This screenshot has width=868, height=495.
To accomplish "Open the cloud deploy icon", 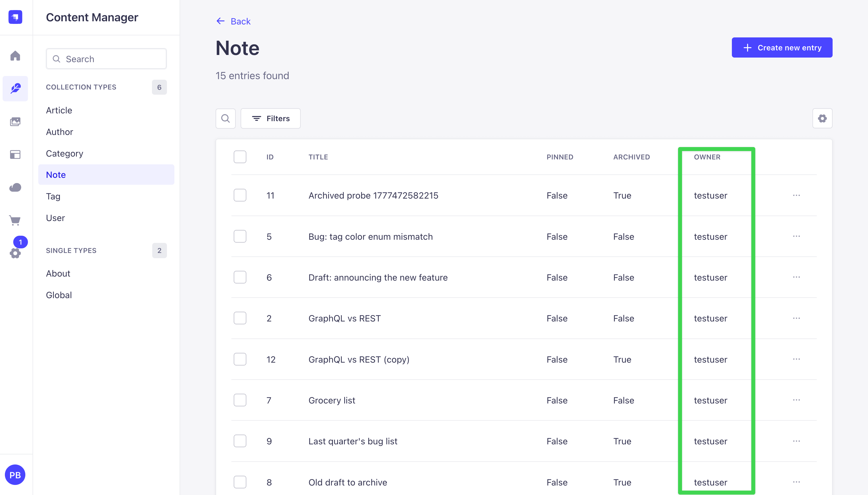I will coord(15,187).
